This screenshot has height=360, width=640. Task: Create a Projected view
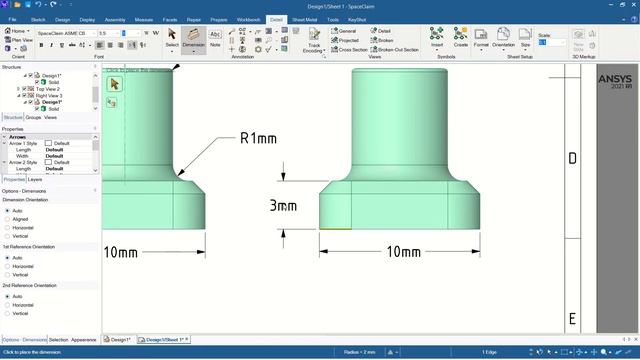point(345,40)
